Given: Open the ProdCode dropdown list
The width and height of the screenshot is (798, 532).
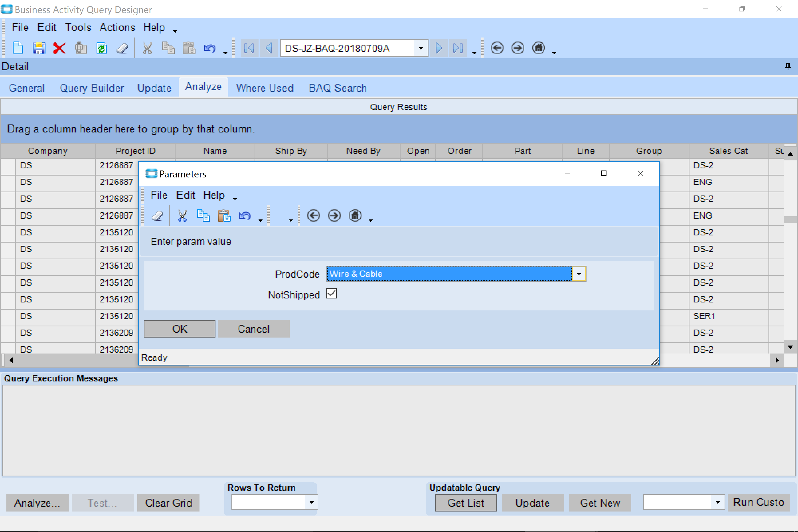Looking at the screenshot, I should (x=579, y=274).
